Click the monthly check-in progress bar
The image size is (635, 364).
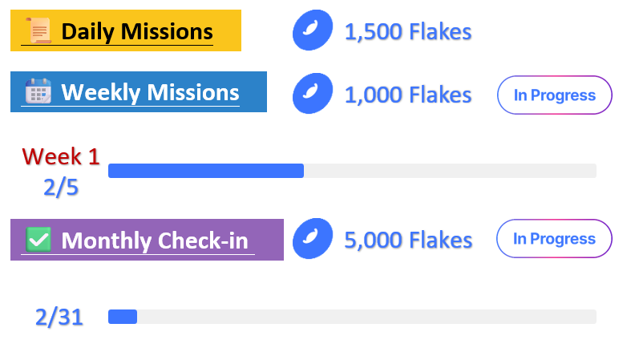(352, 317)
